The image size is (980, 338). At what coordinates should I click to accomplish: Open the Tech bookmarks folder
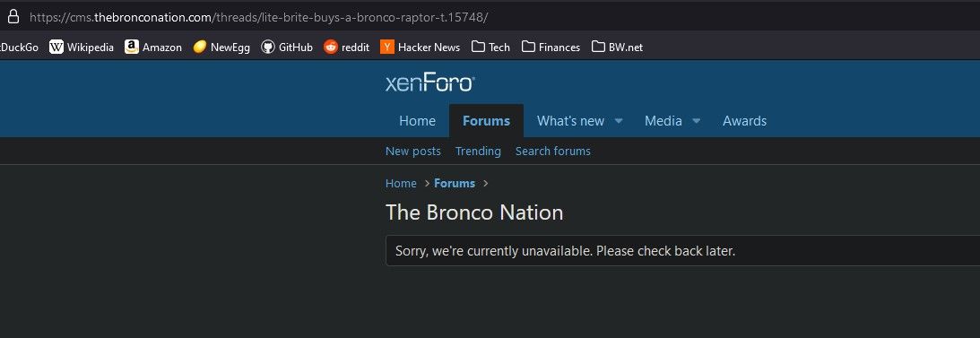click(490, 47)
